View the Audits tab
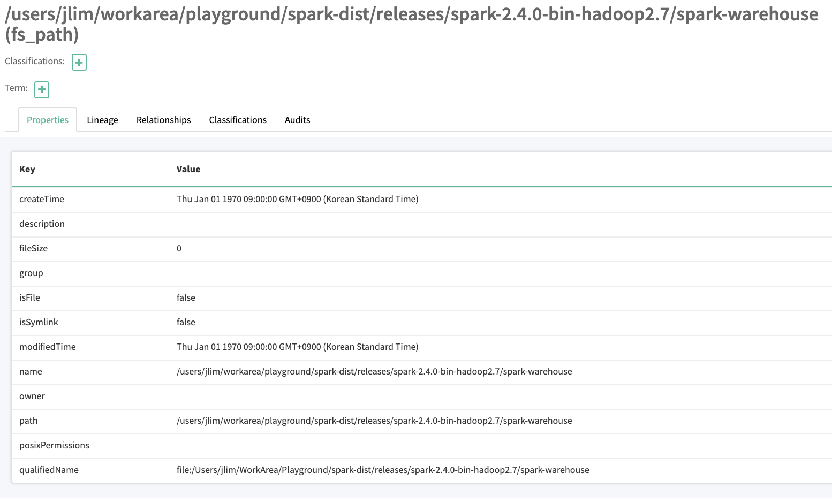This screenshot has height=504, width=832. (297, 120)
